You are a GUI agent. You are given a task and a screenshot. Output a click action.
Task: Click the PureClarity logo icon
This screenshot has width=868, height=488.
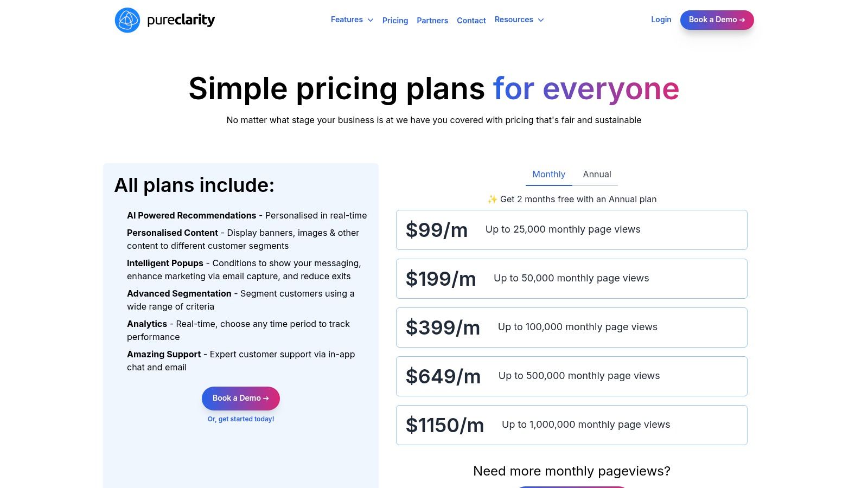click(x=127, y=20)
